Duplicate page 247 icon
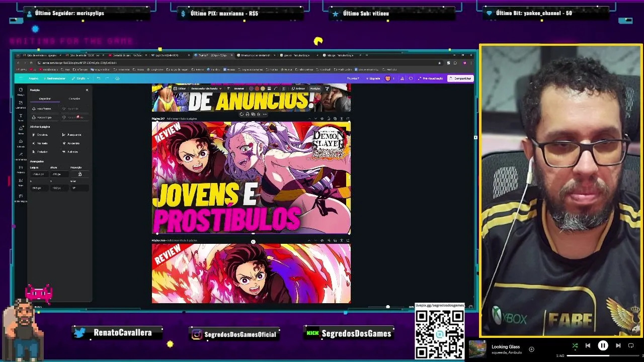This screenshot has height=362, width=644. (335, 119)
